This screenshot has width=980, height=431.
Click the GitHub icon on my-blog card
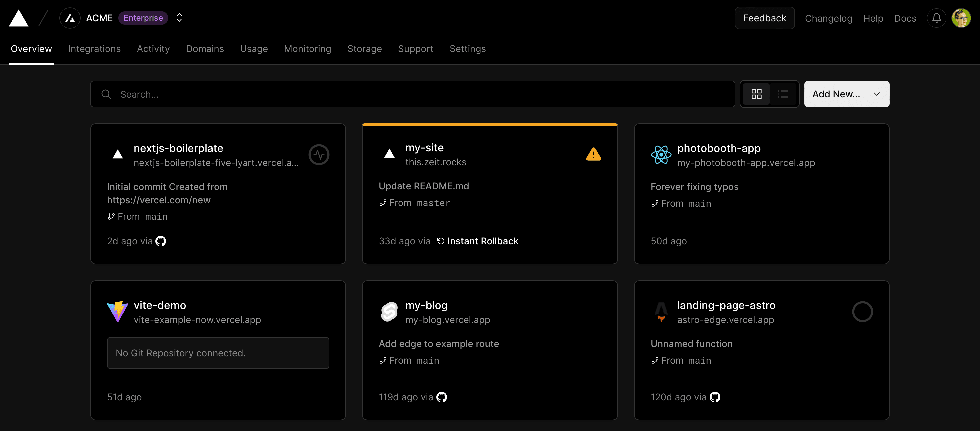[x=441, y=397]
